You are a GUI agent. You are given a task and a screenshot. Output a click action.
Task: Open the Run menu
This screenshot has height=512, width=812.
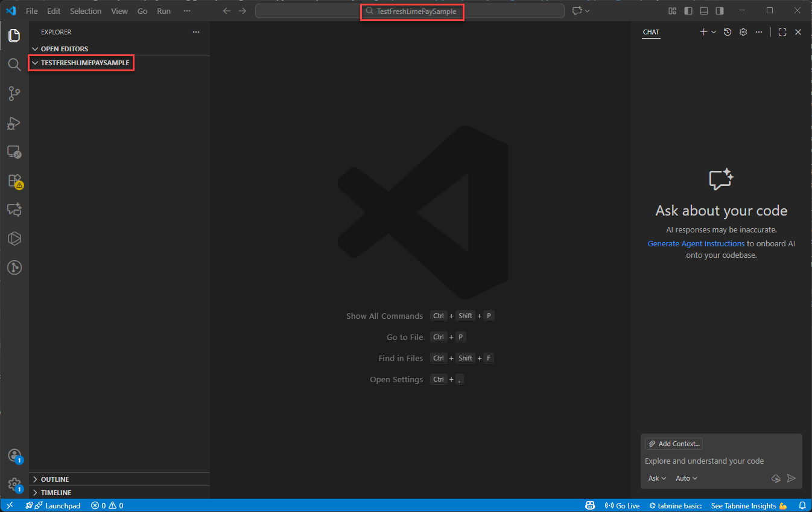click(163, 11)
